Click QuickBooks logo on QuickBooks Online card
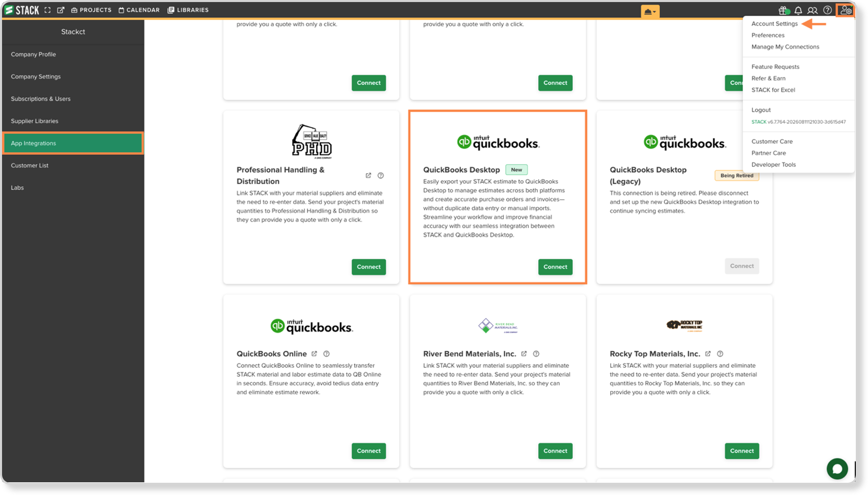Viewport: 868px width, 495px height. [x=311, y=326]
